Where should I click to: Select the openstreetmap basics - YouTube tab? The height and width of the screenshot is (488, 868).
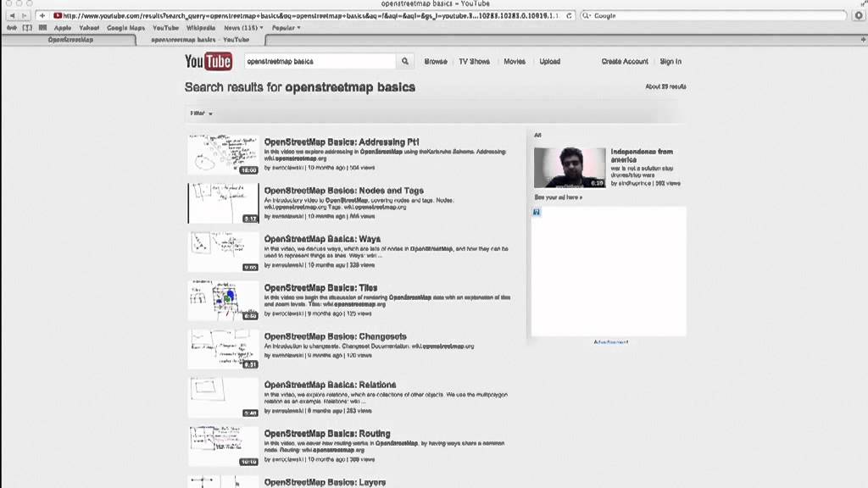(x=200, y=40)
